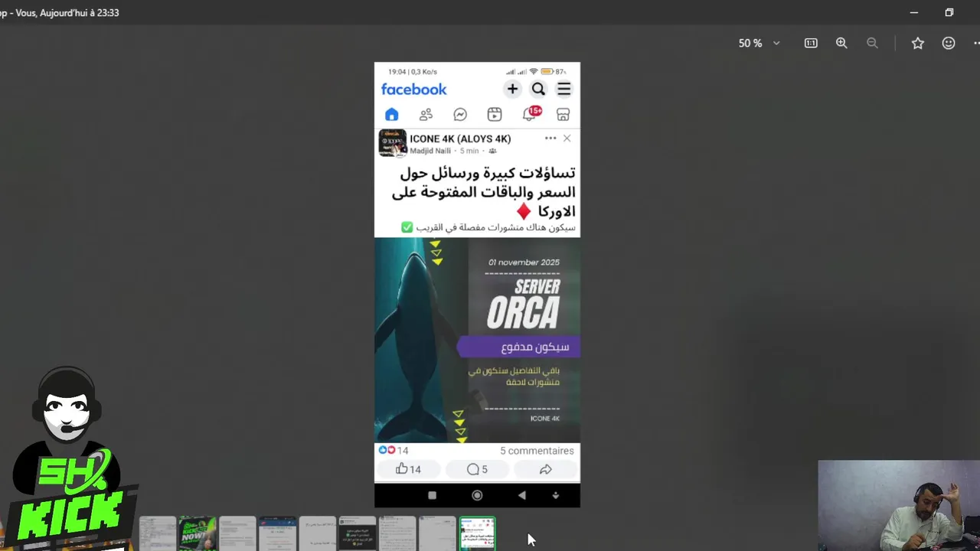
Task: Select the green-highlighted Facebook thumbnail in filmstrip
Action: tap(477, 533)
